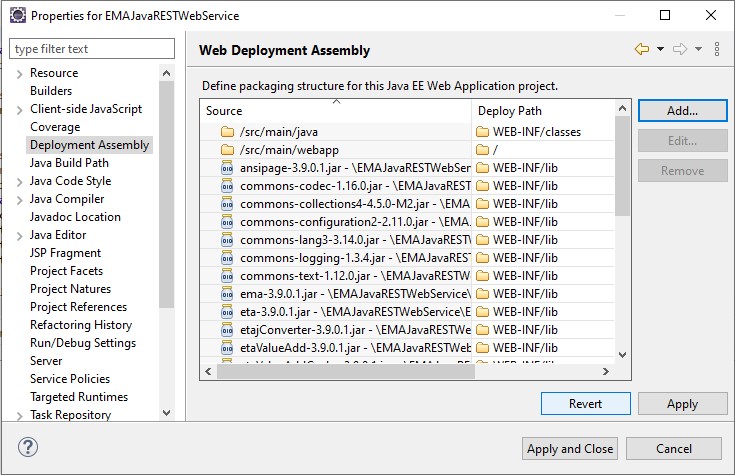Screen dimensions: 735x475
Task: Click the Eclipse icon in title bar
Action: pos(18,15)
